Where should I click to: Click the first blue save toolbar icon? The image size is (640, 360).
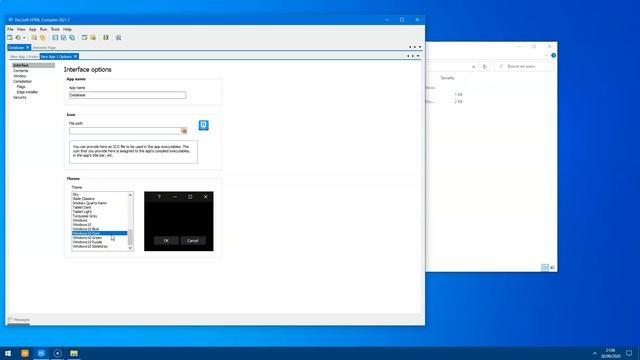(x=55, y=38)
